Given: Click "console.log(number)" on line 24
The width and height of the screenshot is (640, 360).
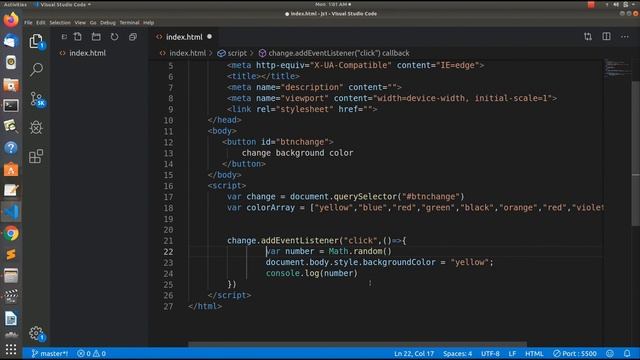Looking at the screenshot, I should point(311,273).
